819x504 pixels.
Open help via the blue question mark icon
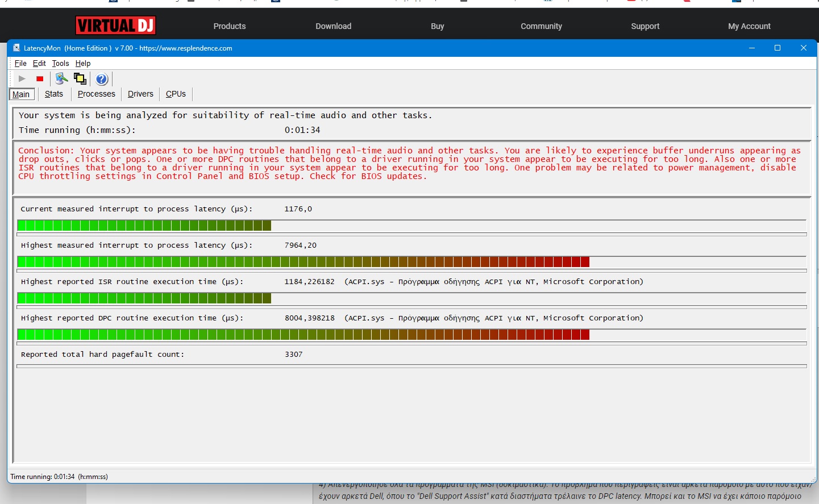point(102,79)
